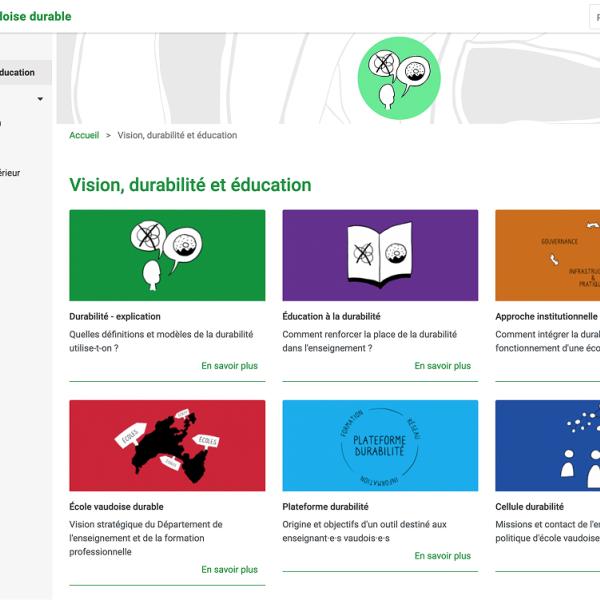Click the speech bubbles icon in green circle
Screen dimensions: 600x600
399,78
